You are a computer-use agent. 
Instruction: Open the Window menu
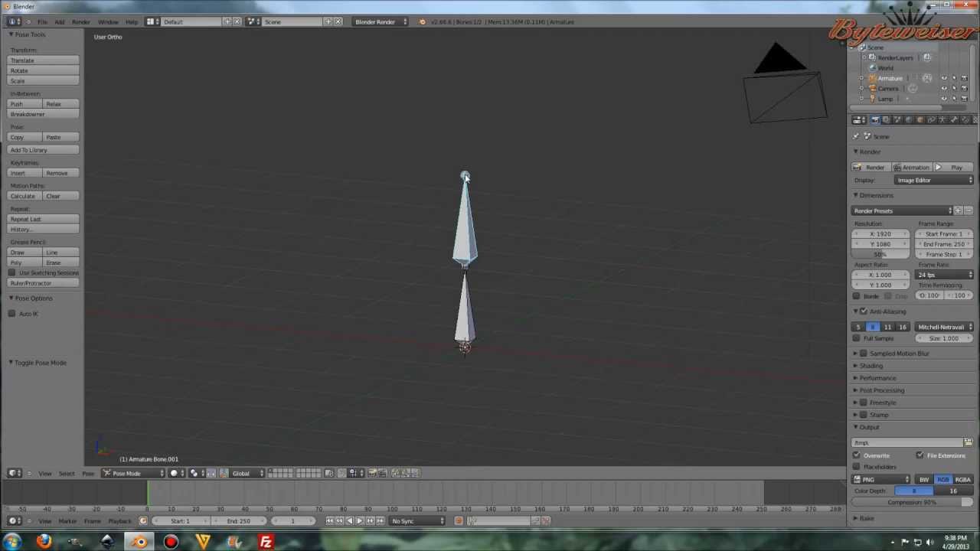[108, 22]
